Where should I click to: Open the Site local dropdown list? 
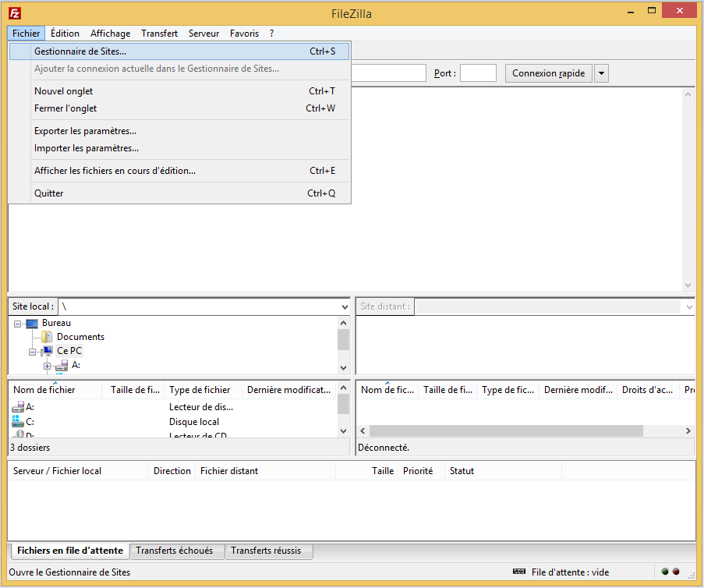(344, 306)
